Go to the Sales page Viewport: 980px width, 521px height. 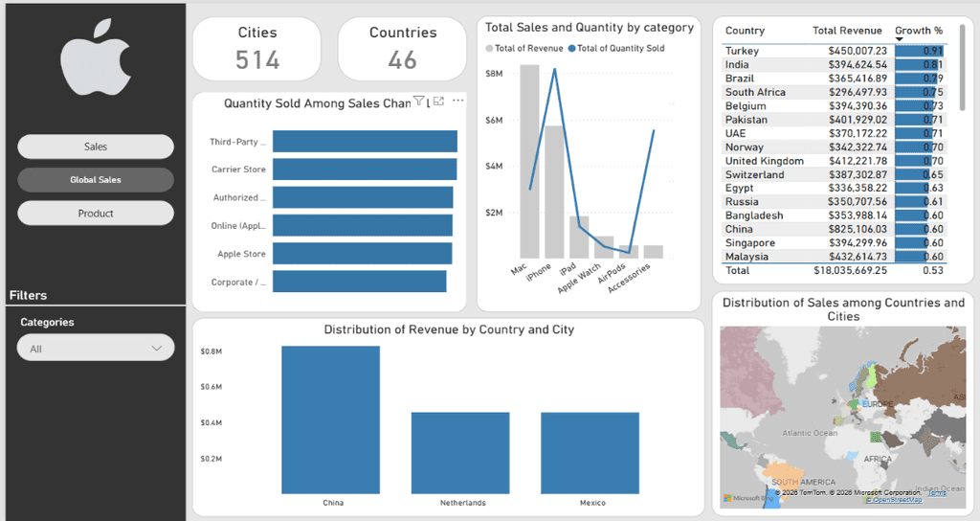coord(96,147)
